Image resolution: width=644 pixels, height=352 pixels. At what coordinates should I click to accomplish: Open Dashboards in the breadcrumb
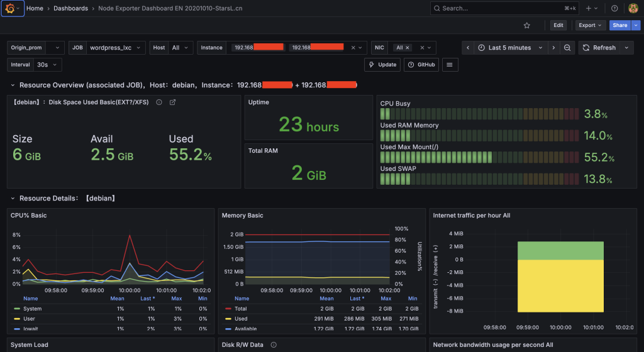[70, 8]
